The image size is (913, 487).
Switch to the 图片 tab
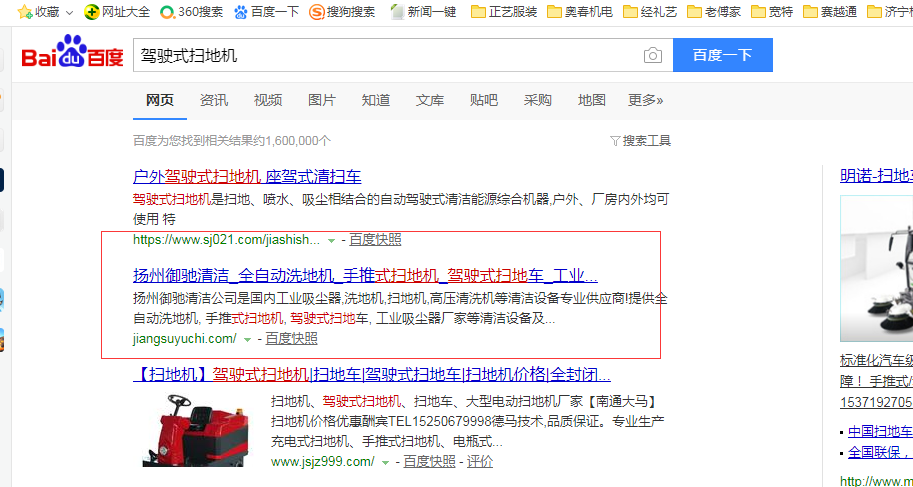(x=322, y=100)
